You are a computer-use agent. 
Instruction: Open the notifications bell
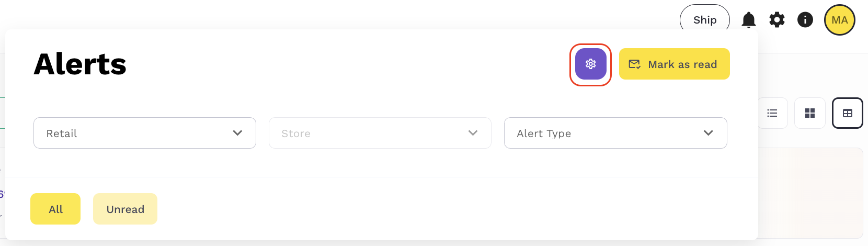coord(749,20)
